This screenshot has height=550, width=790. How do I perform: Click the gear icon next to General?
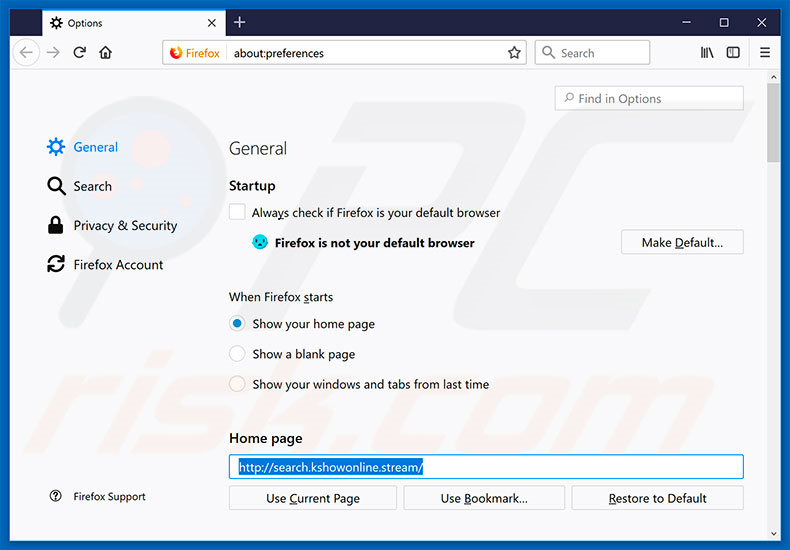point(56,147)
